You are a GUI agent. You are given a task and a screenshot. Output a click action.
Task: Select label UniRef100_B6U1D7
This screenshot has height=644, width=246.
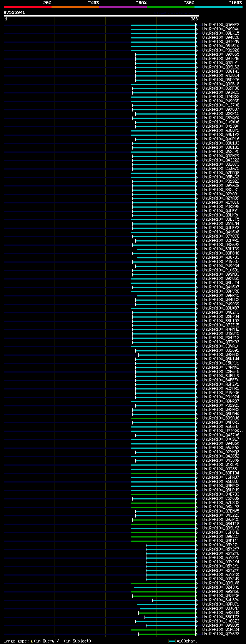click(x=221, y=321)
